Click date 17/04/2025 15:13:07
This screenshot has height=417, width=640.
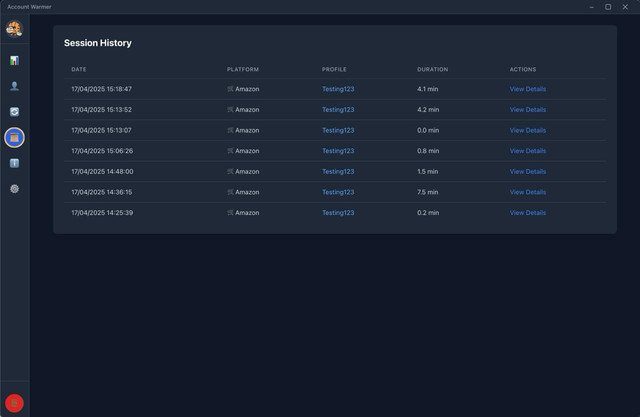(102, 130)
